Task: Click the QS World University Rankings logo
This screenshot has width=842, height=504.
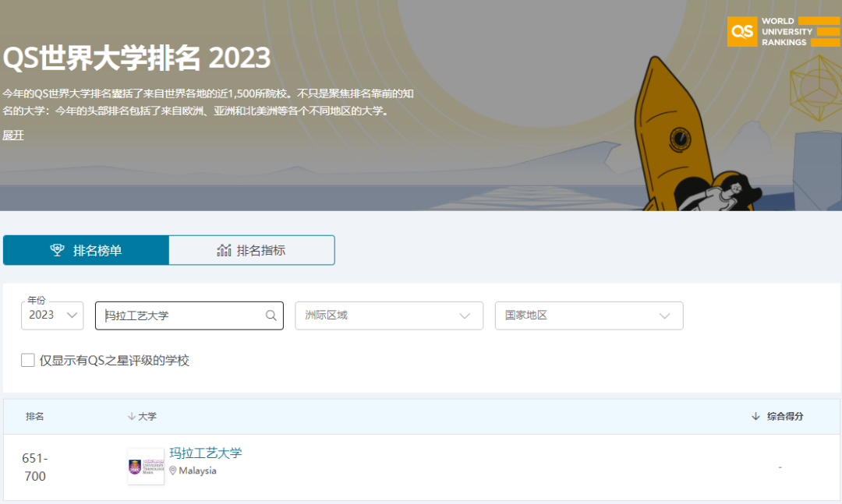Action: (784, 32)
